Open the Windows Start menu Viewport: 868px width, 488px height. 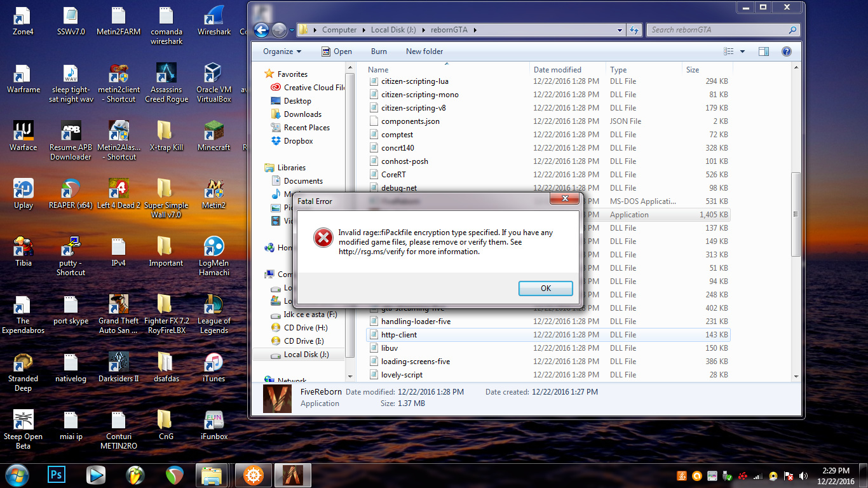(x=17, y=475)
